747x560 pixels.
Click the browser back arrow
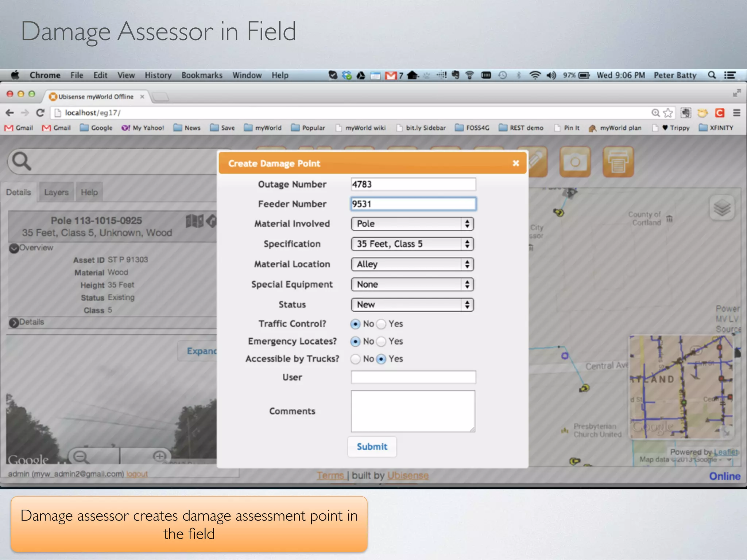10,113
